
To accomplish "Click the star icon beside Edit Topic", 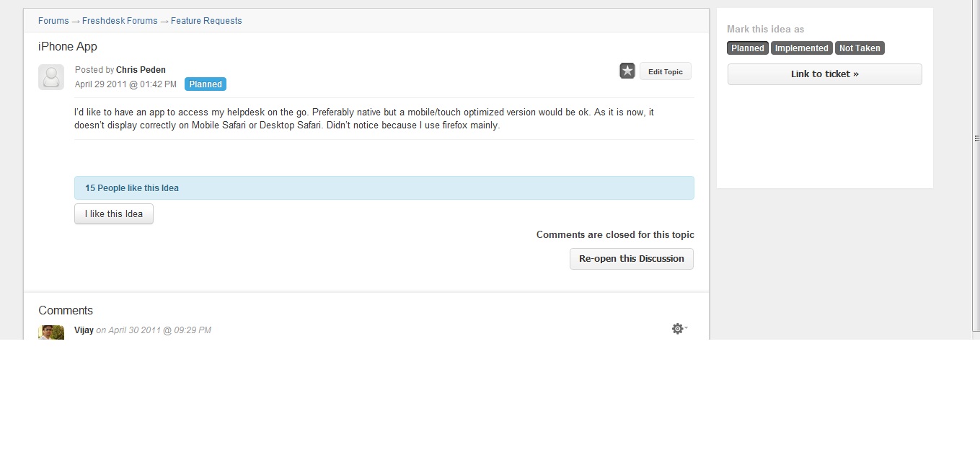I will pyautogui.click(x=627, y=71).
